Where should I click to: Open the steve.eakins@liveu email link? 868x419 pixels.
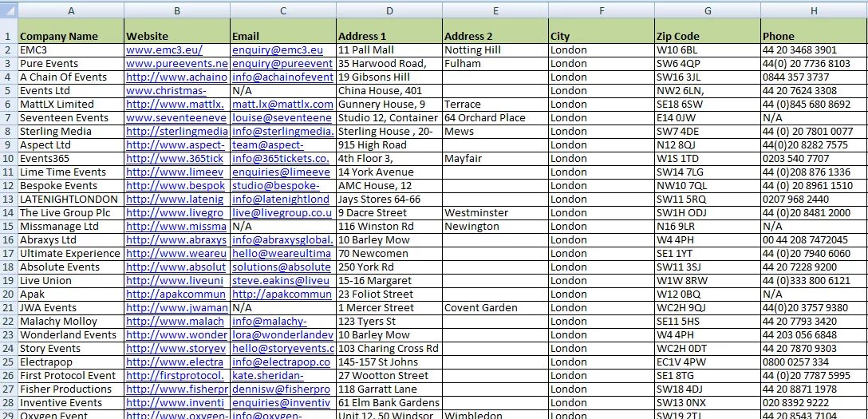click(x=281, y=281)
